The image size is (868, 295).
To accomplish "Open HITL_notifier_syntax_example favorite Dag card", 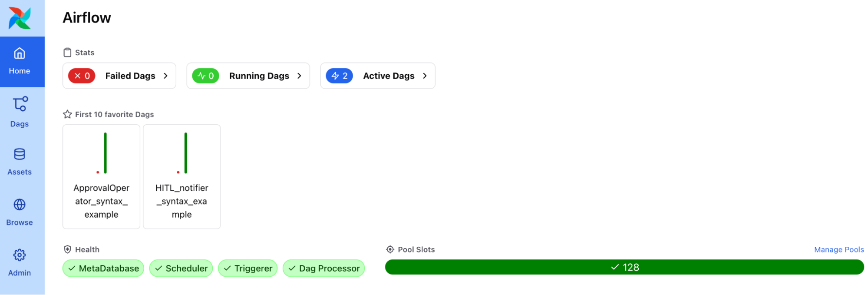I will (x=182, y=177).
